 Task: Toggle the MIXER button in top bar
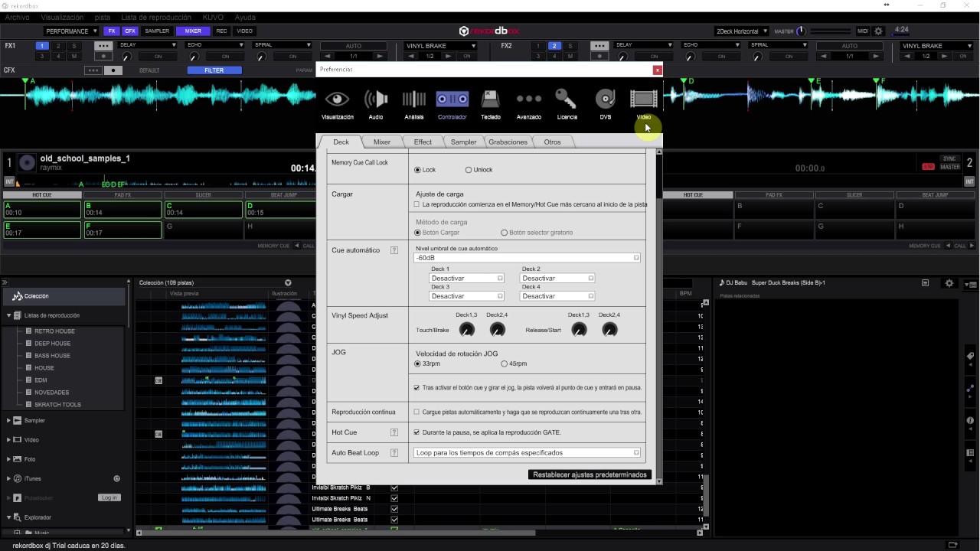point(193,31)
